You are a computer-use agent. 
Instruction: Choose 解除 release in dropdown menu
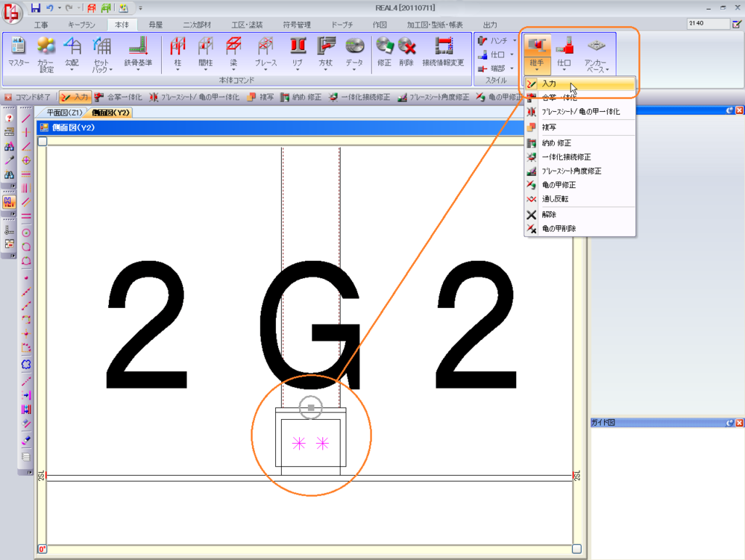(x=579, y=215)
